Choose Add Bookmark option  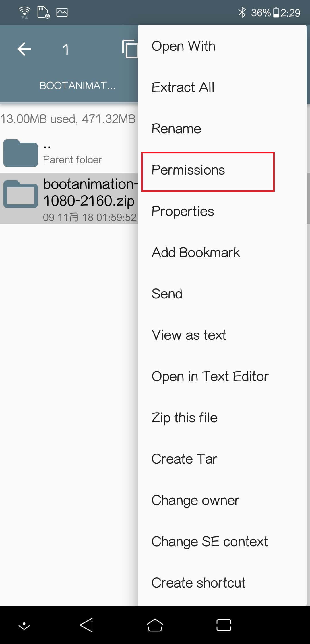click(222, 253)
